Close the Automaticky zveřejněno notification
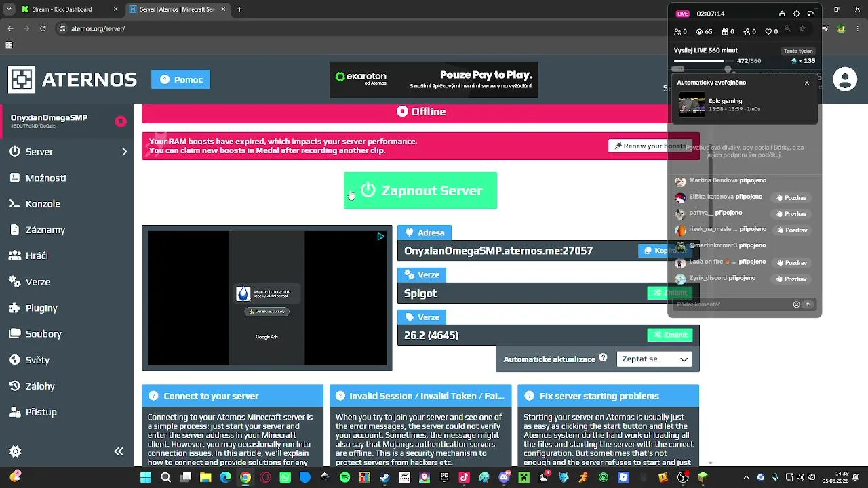Screen dimensions: 868x488 [807, 83]
